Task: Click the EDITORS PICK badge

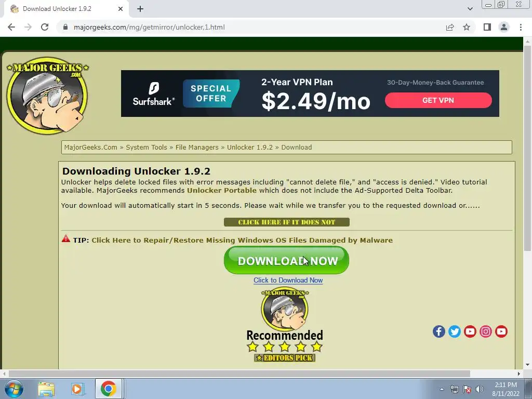Action: 285,357
